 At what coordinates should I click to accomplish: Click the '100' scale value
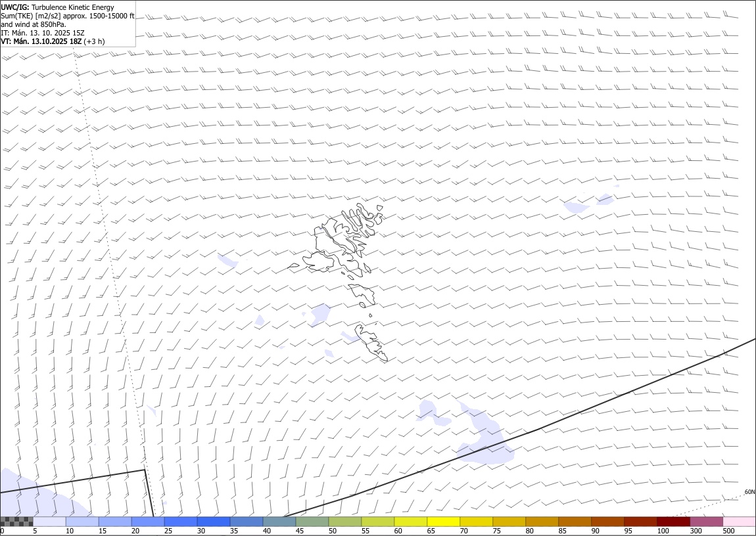tap(663, 531)
